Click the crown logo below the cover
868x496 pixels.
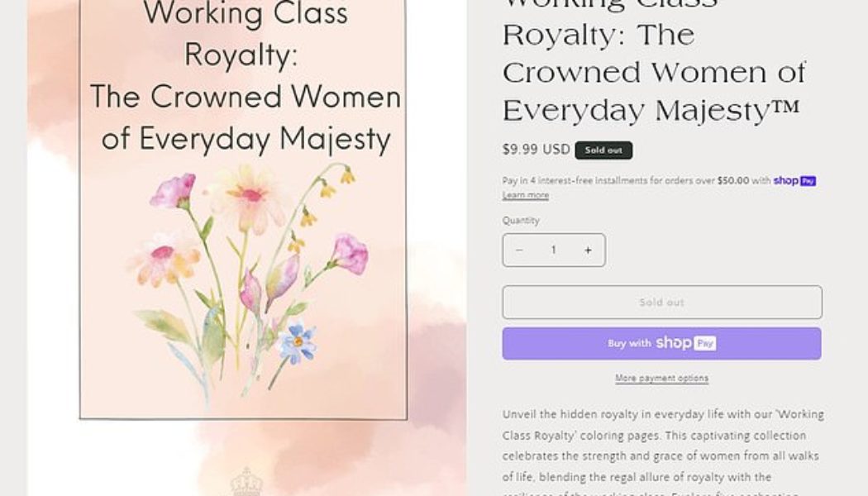[246, 482]
